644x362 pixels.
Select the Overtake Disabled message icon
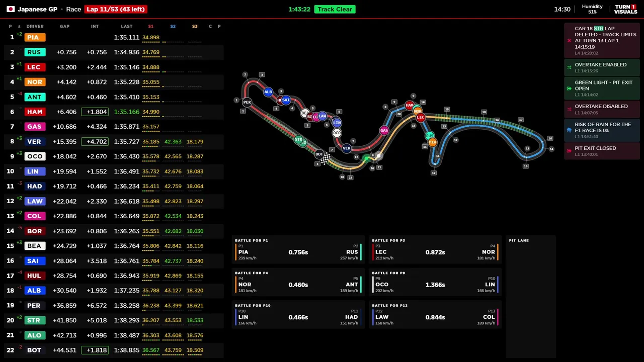coord(569,109)
